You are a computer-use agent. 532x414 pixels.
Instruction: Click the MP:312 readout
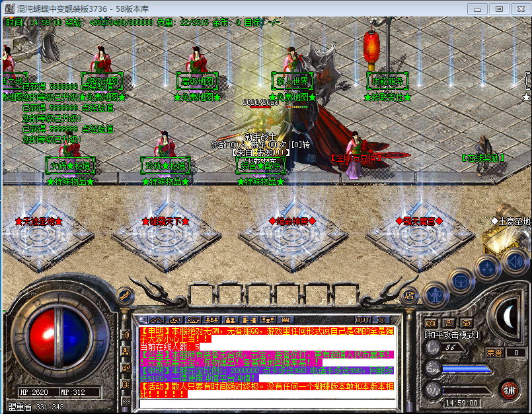click(73, 392)
